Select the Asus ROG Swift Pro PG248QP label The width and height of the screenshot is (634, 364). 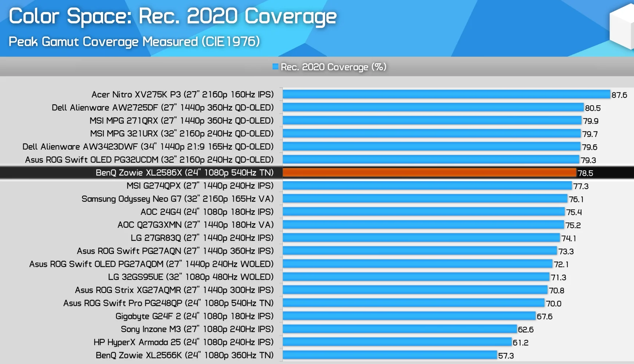point(169,303)
